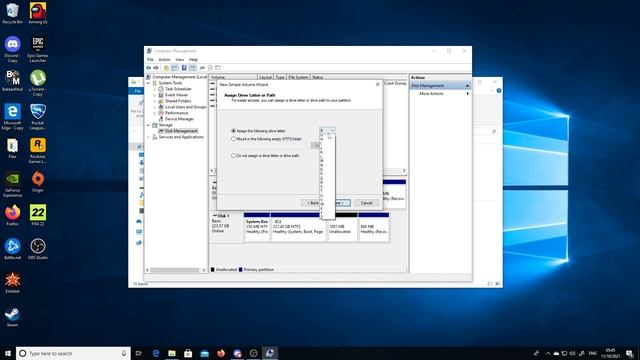Viewport: 640px width, 360px height.
Task: Expand the Event Viewer node arrow
Action: tap(155, 95)
